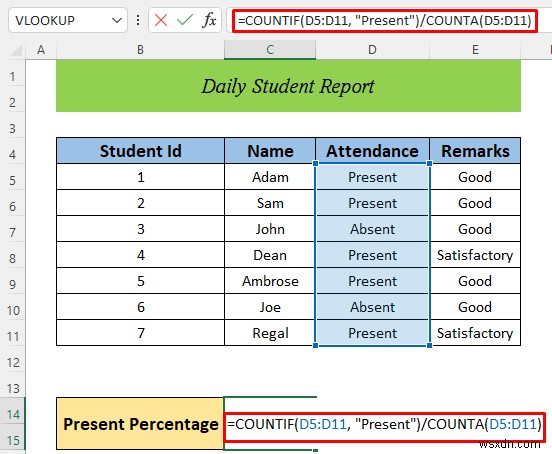Click the Student Id header cell
The image size is (552, 454).
[140, 151]
